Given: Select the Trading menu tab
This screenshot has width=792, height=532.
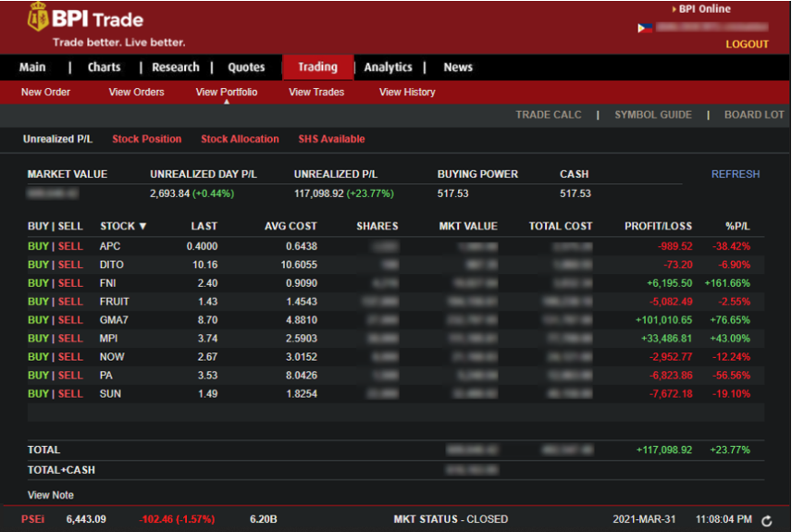Looking at the screenshot, I should [x=317, y=68].
